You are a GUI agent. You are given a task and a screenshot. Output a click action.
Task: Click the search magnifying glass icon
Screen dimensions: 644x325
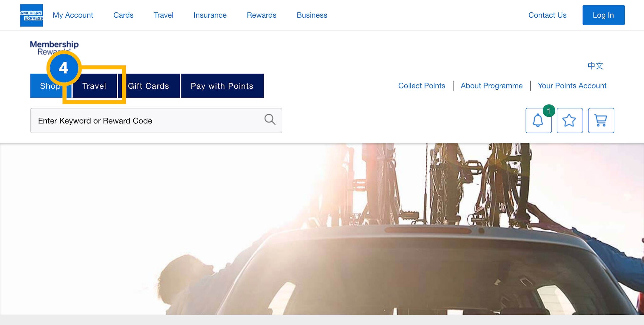[270, 120]
